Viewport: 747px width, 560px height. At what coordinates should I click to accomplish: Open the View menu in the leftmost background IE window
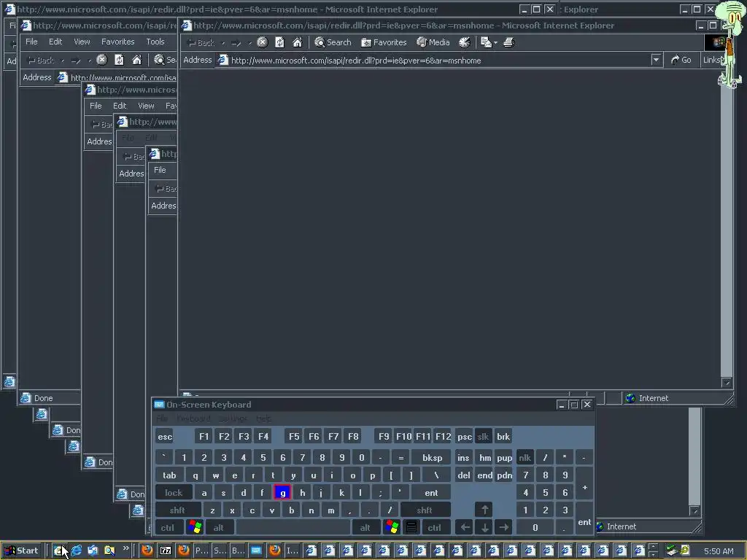click(x=82, y=42)
